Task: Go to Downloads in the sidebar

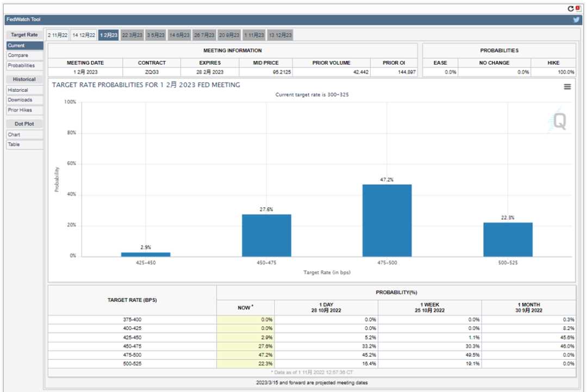Action: [20, 100]
